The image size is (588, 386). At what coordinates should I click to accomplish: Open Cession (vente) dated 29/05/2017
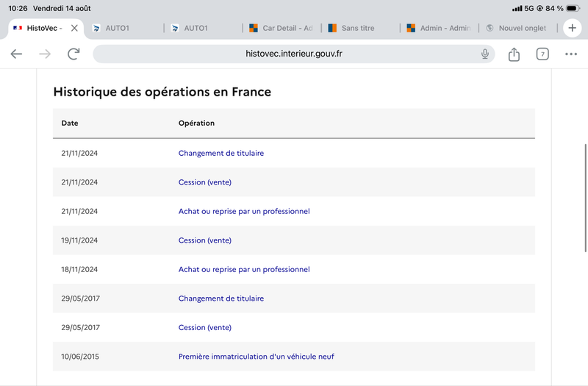pos(205,327)
